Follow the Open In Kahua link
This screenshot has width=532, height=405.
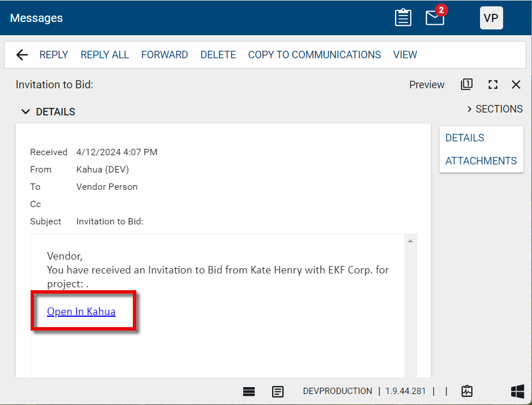click(81, 312)
